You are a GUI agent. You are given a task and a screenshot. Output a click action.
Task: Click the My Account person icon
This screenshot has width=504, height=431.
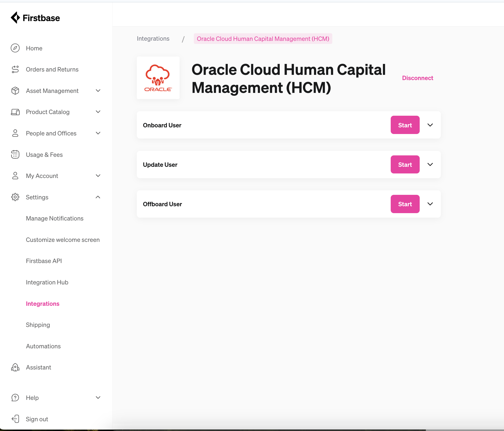[15, 176]
